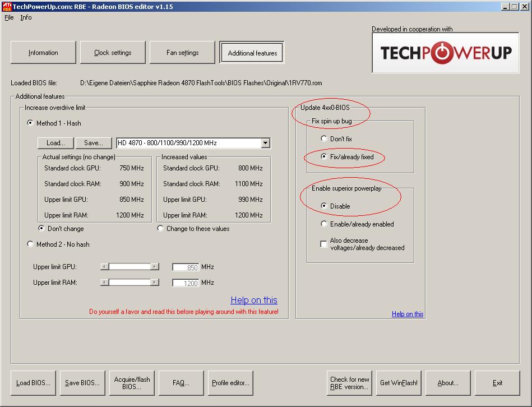Click right arrow of Upper limit RAM slider
The image size is (532, 407).
155,282
